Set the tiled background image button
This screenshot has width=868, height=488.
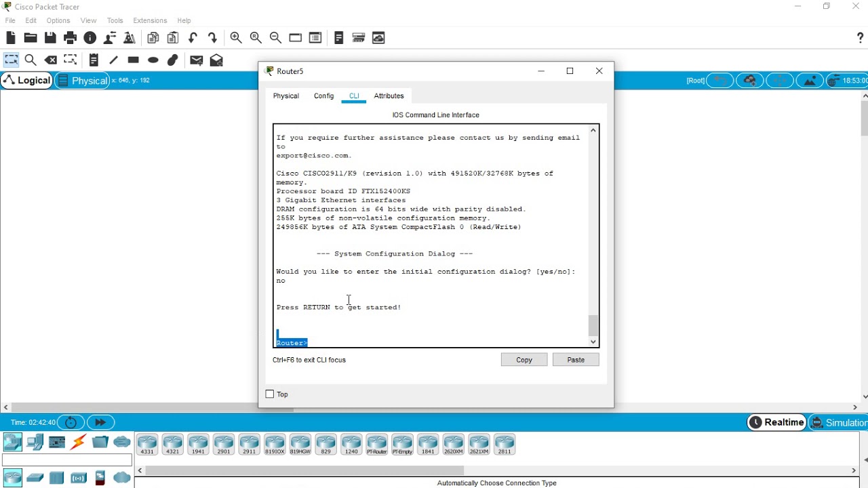click(x=810, y=81)
